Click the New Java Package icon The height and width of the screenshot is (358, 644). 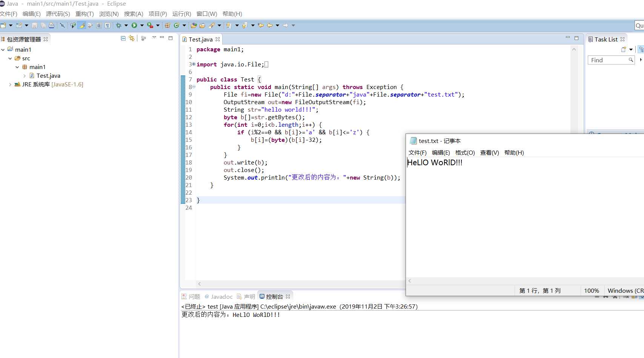coord(168,25)
